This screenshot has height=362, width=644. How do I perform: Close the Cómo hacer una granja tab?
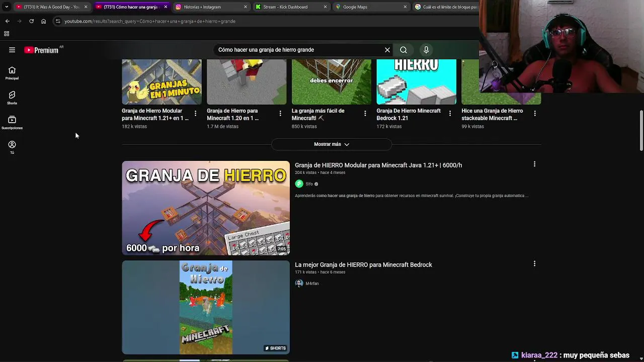tap(166, 7)
